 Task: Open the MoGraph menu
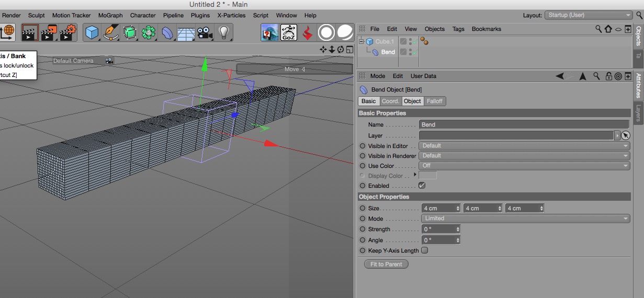point(110,15)
